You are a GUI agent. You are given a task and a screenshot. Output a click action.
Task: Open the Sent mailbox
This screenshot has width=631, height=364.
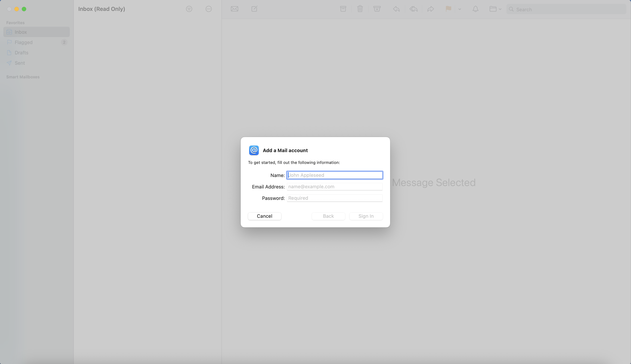(x=37, y=63)
